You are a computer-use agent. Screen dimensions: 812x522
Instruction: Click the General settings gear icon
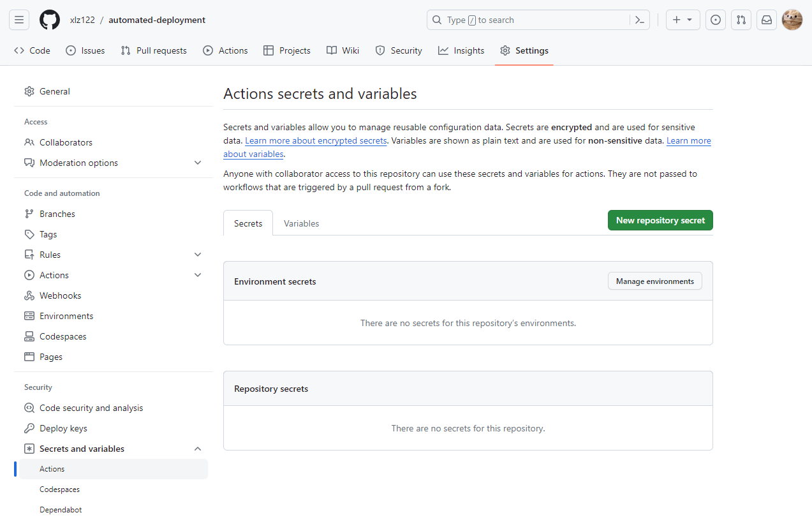[x=29, y=91]
